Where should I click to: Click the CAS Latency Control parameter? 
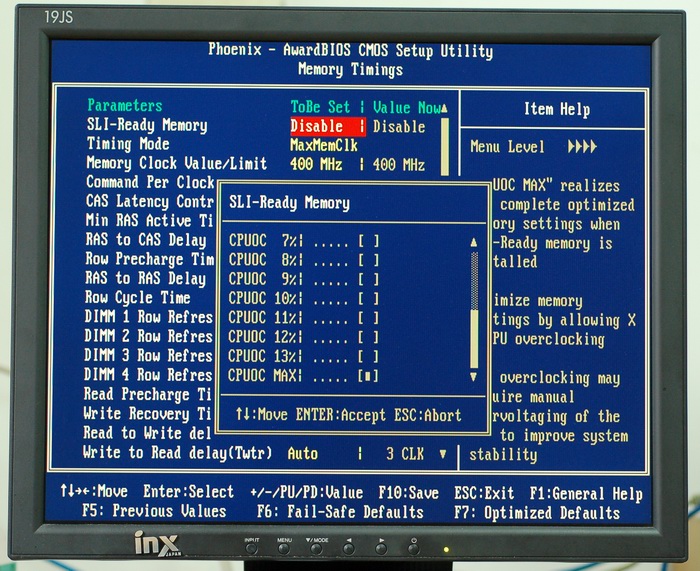click(150, 201)
